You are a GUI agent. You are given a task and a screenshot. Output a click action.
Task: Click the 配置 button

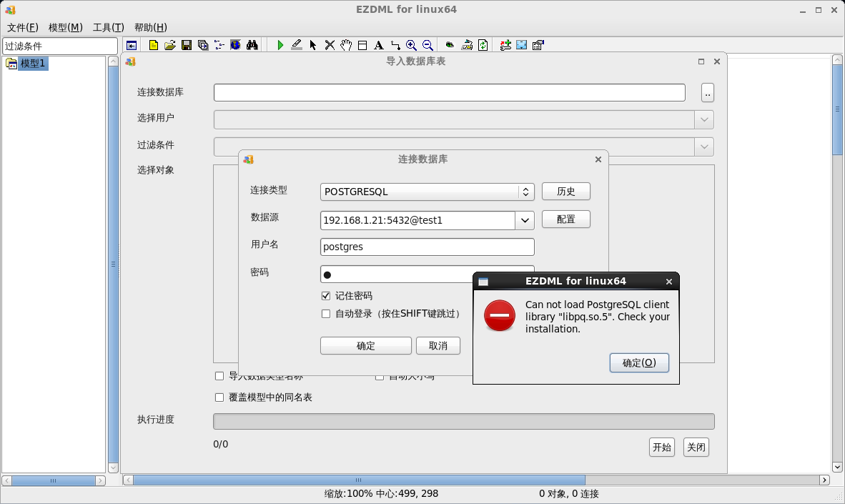566,219
